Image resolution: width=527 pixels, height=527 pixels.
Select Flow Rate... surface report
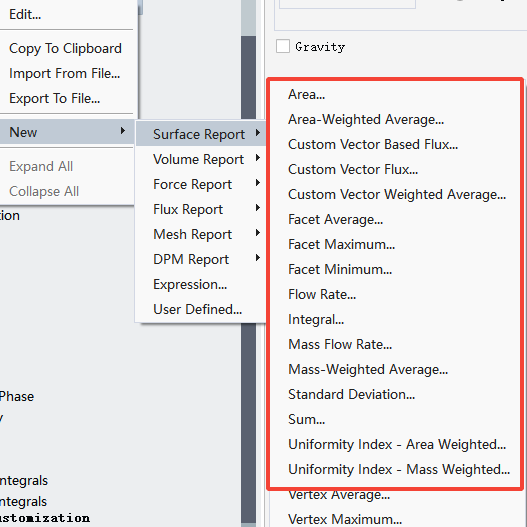tap(322, 294)
